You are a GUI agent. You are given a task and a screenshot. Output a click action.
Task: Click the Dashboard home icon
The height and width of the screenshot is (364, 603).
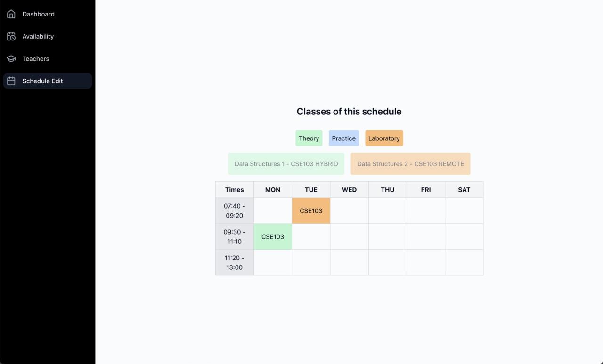point(11,14)
